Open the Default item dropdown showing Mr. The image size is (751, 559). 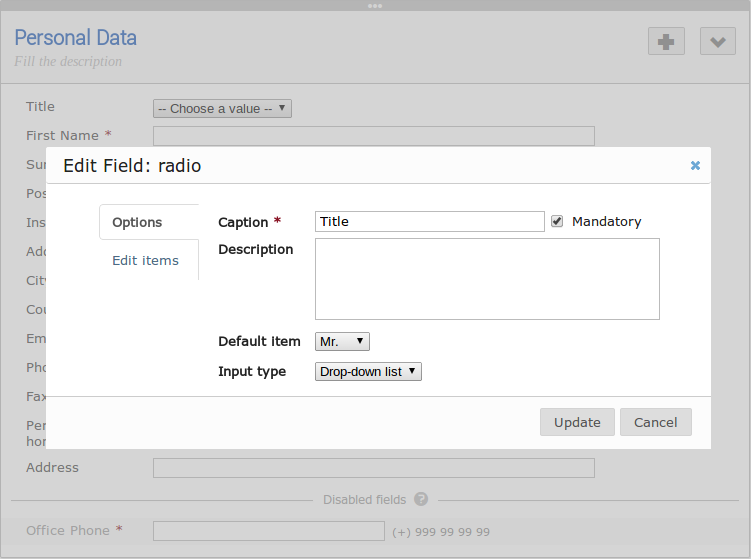[342, 342]
